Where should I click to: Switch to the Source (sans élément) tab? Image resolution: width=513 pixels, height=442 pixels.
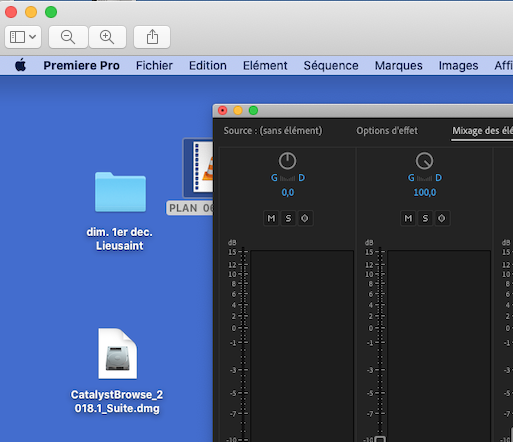(273, 131)
